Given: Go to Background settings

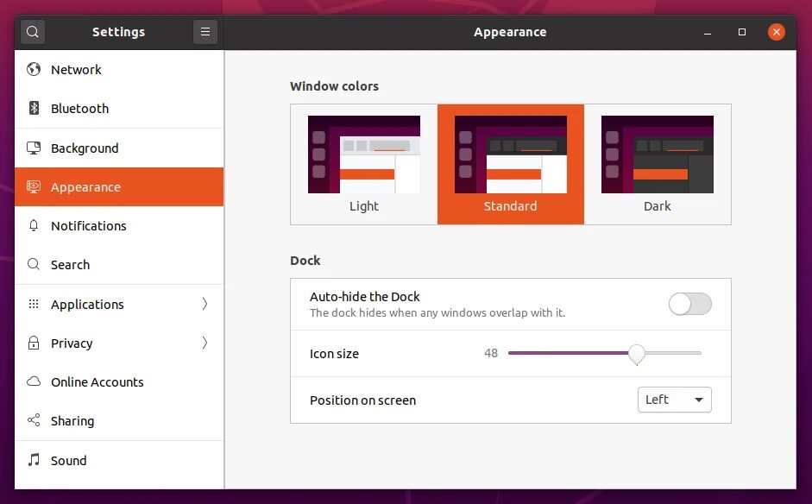Looking at the screenshot, I should [x=119, y=148].
